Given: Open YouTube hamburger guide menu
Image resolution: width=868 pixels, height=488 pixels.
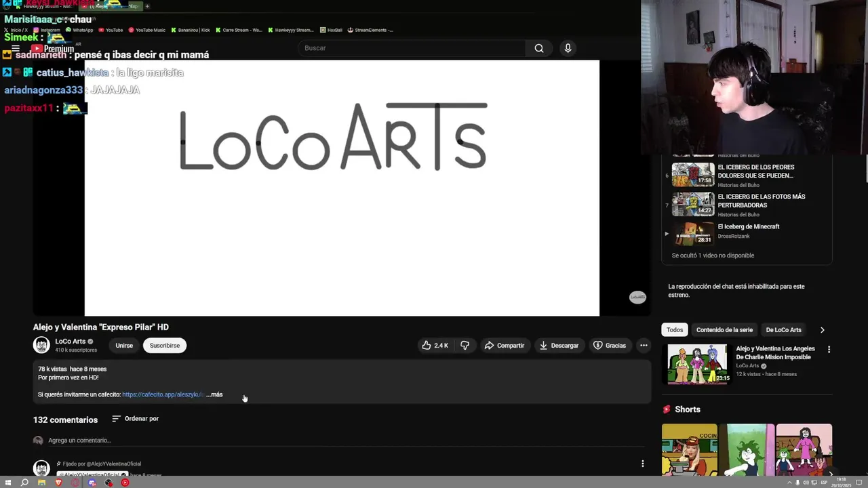Looking at the screenshot, I should pos(15,49).
